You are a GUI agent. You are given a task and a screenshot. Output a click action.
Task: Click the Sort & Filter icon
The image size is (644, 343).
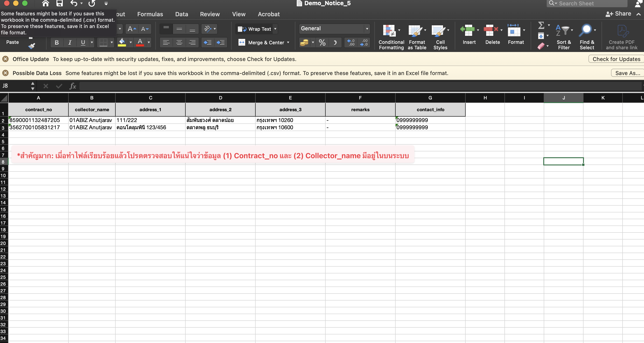click(x=563, y=31)
